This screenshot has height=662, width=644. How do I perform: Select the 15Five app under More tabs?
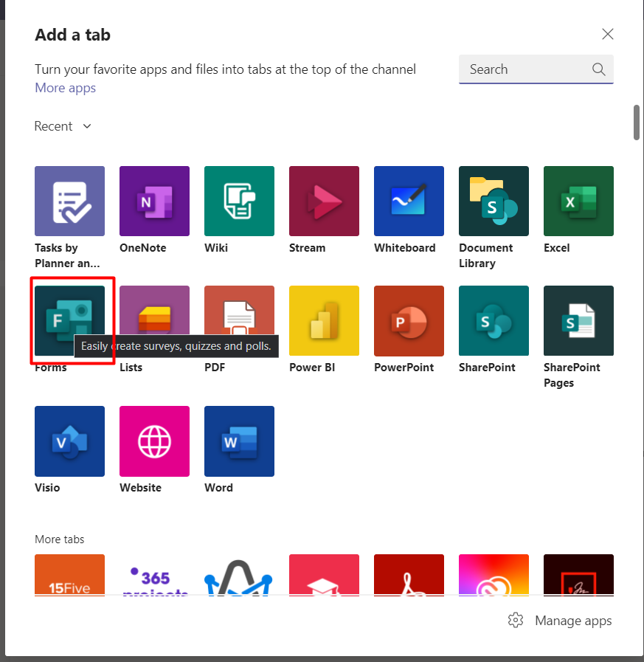pos(69,575)
